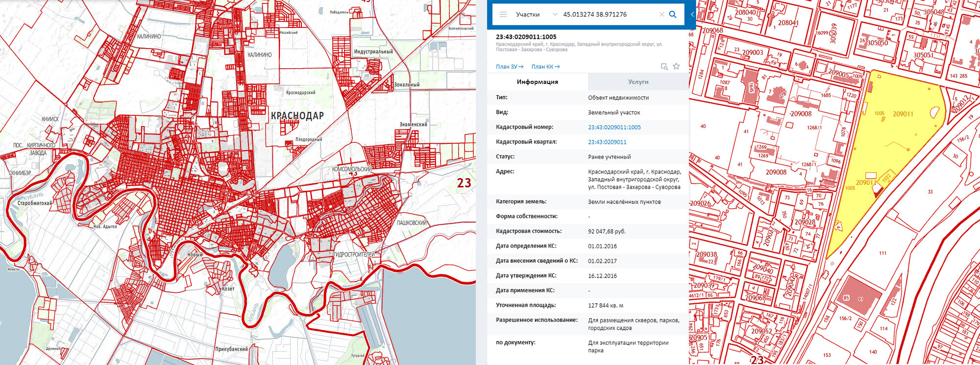980x365 pixels.
Task: Click Индустриальный label on left map
Action: [x=373, y=52]
